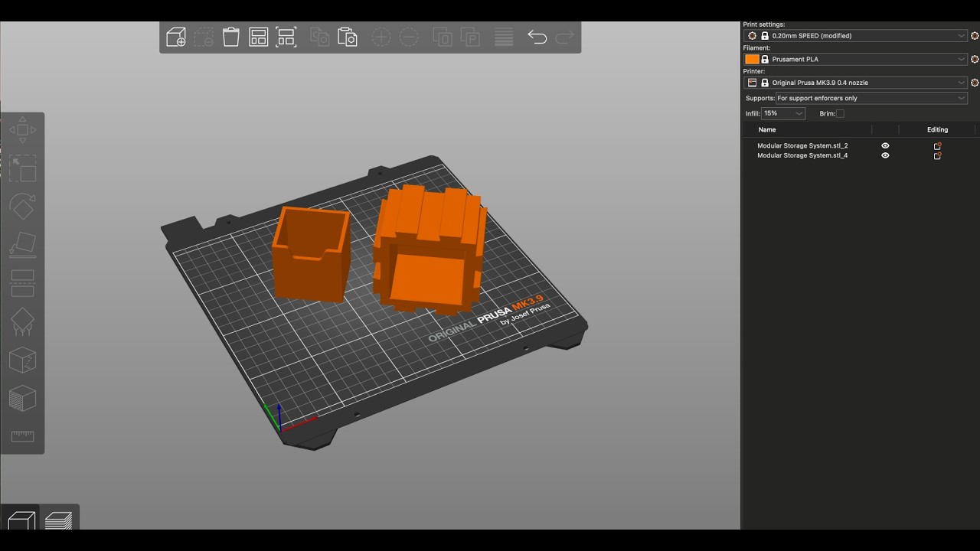
Task: Open the Printer preset dropdown
Action: click(856, 83)
